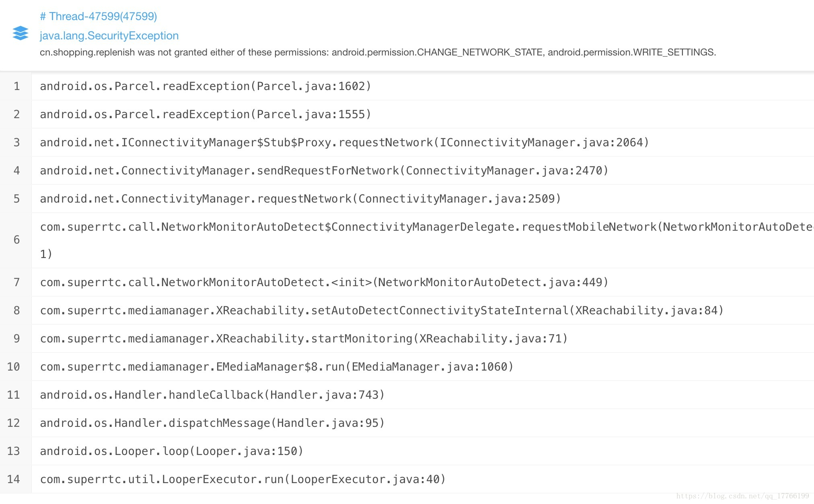Screen dimensions: 814x504
Task: Click the NetworkMonitorAutoDetect.<init> frame
Action: pos(324,283)
